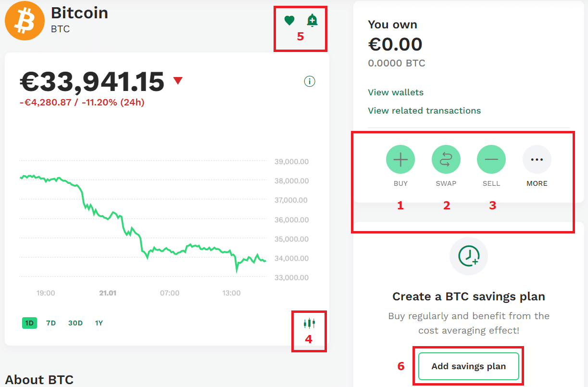The width and height of the screenshot is (588, 387).
Task: Click the Swap arrows icon
Action: pos(446,159)
